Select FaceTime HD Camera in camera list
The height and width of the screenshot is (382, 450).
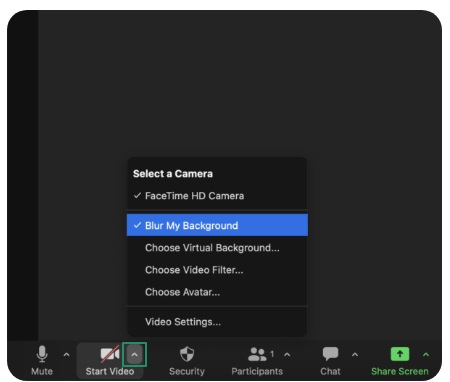coord(217,196)
